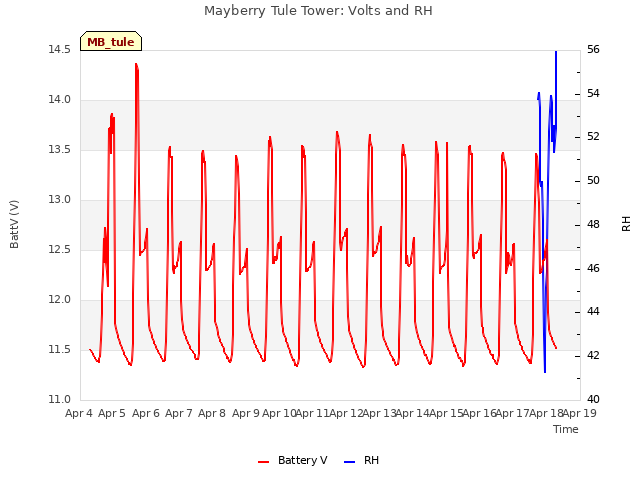Click the Apr 15 date label
The height and width of the screenshot is (480, 640).
click(x=446, y=413)
